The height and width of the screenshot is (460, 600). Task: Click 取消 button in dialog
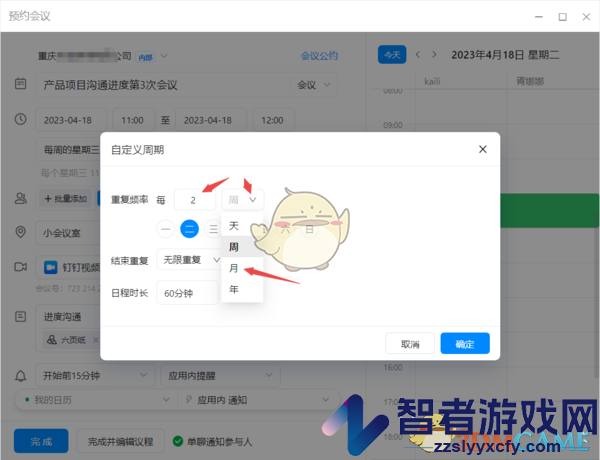pyautogui.click(x=410, y=343)
